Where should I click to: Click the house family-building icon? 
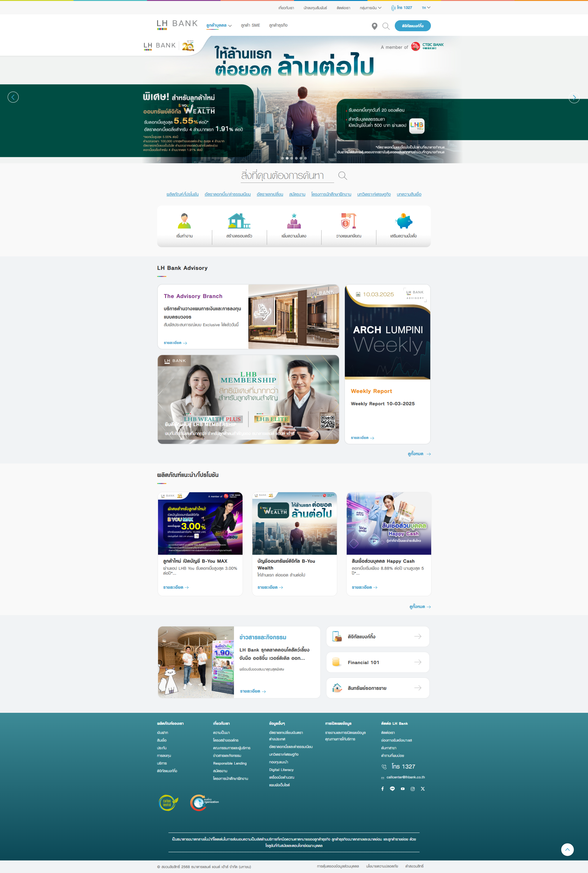239,221
